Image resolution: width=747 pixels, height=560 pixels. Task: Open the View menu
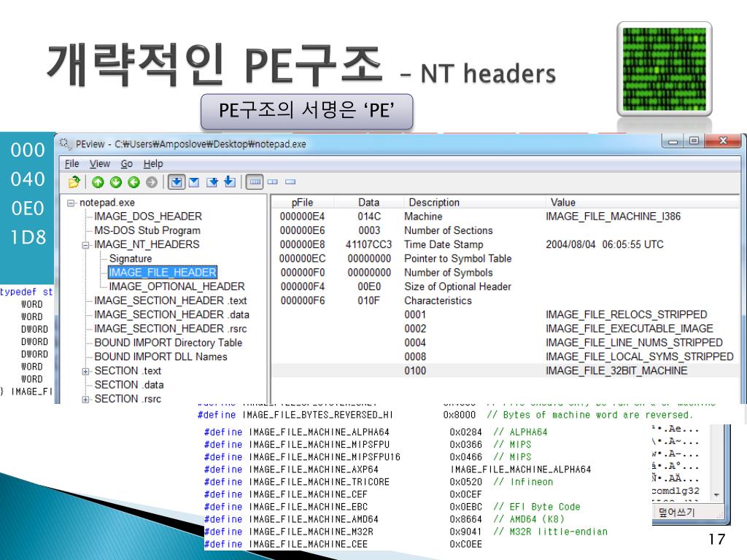[x=99, y=164]
